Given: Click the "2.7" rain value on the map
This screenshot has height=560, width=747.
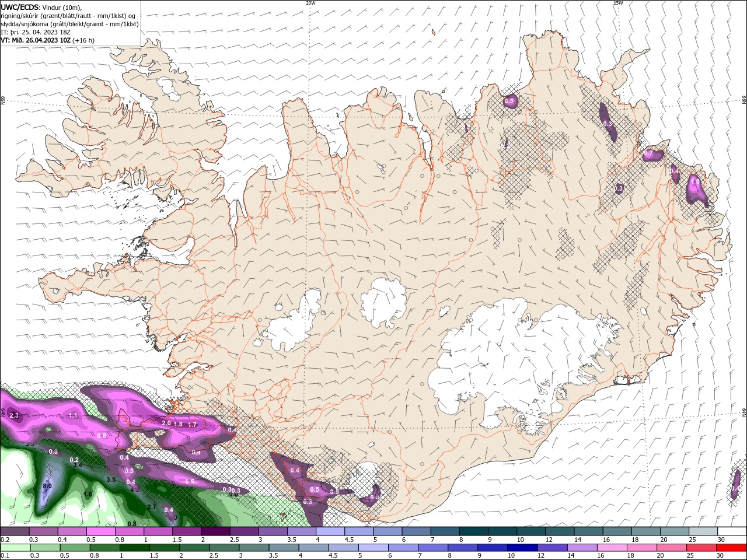Looking at the screenshot, I should [152, 507].
